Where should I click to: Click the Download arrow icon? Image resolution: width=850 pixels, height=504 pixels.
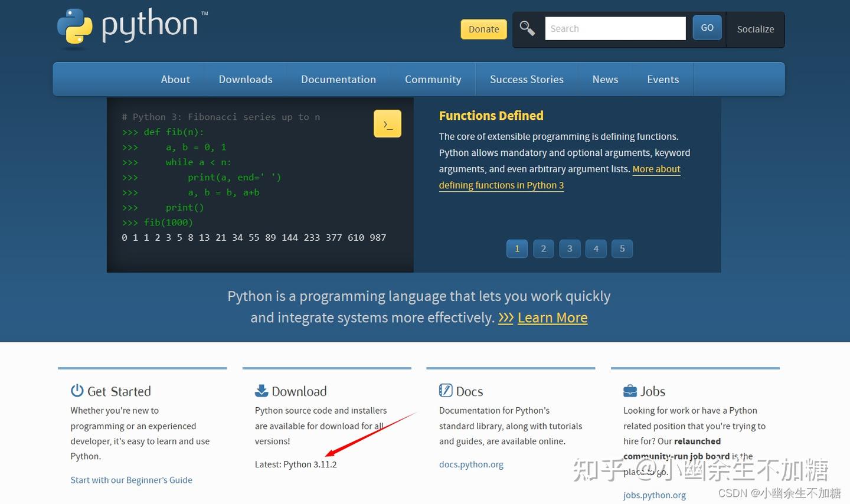click(260, 390)
